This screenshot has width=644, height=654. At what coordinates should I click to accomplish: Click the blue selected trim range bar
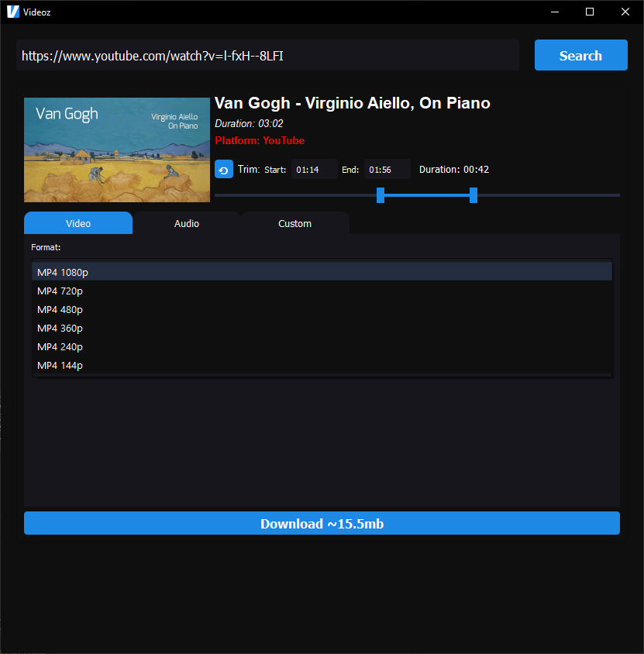427,195
